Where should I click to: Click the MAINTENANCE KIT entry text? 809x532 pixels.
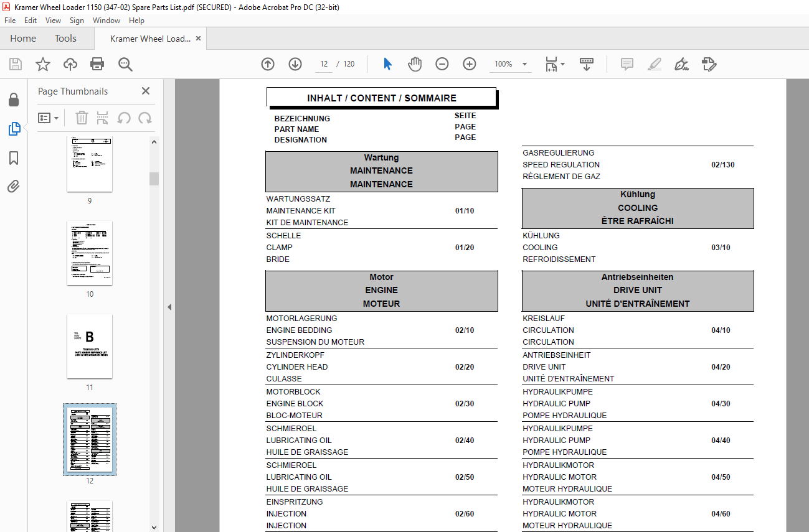[301, 211]
